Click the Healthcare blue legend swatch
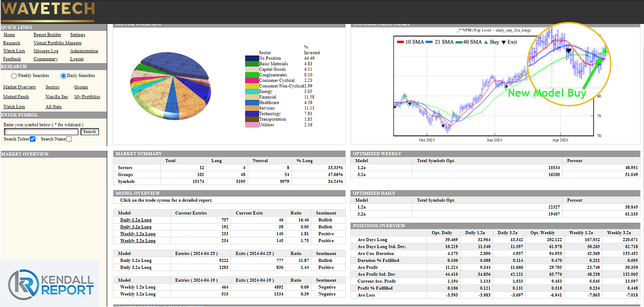The width and height of the screenshot is (644, 307). (252, 102)
